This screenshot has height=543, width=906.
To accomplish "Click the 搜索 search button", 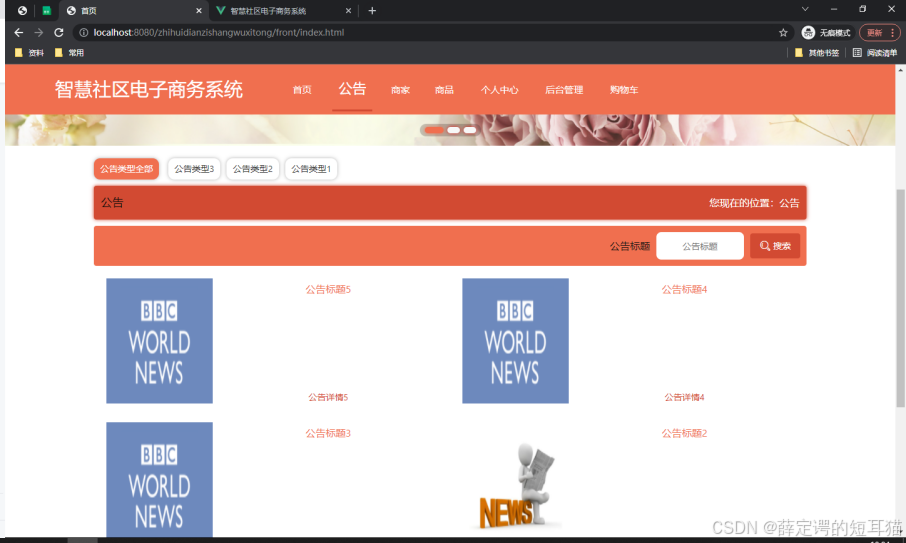I will coord(775,246).
